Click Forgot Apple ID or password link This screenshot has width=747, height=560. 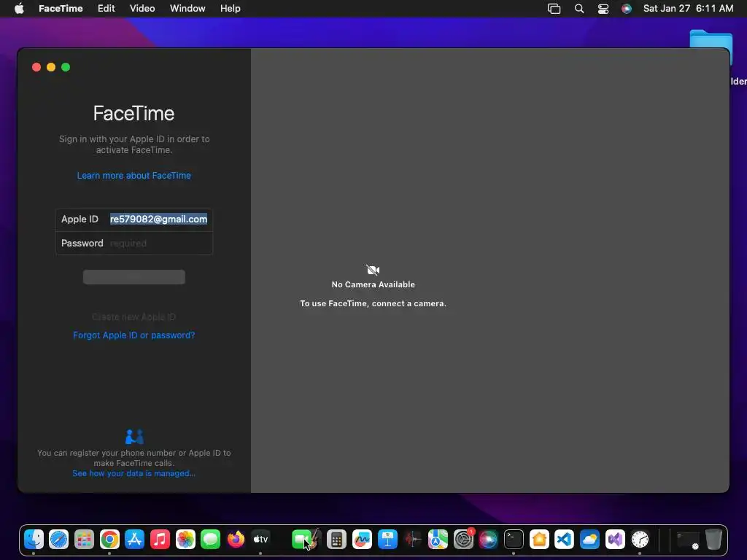point(134,335)
